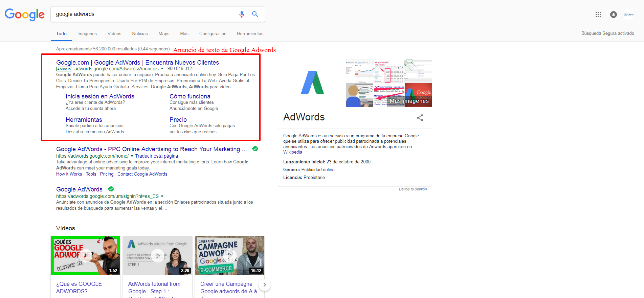The height and width of the screenshot is (298, 644).
Task: Click the AdWords knowledge panel heading
Action: coord(304,117)
